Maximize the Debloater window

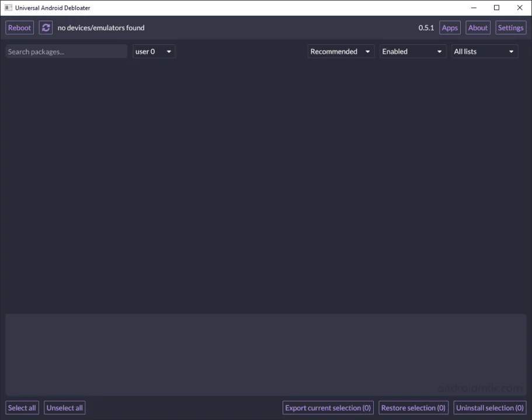click(497, 8)
